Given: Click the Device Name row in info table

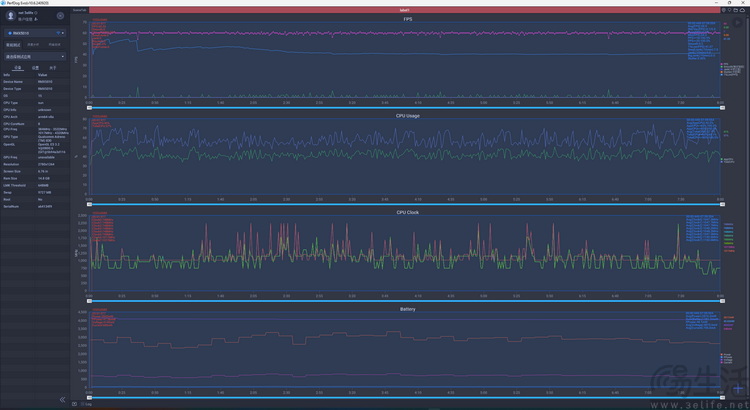Looking at the screenshot, I should [x=35, y=82].
